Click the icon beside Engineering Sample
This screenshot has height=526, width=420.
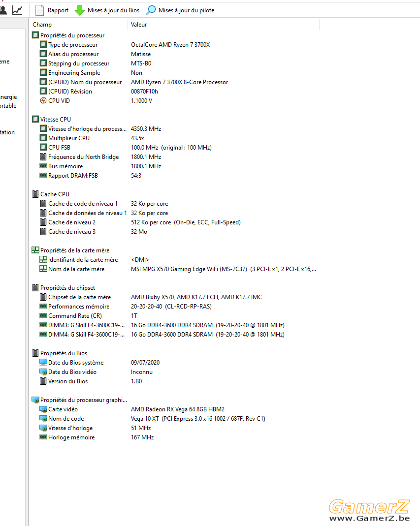click(x=43, y=72)
